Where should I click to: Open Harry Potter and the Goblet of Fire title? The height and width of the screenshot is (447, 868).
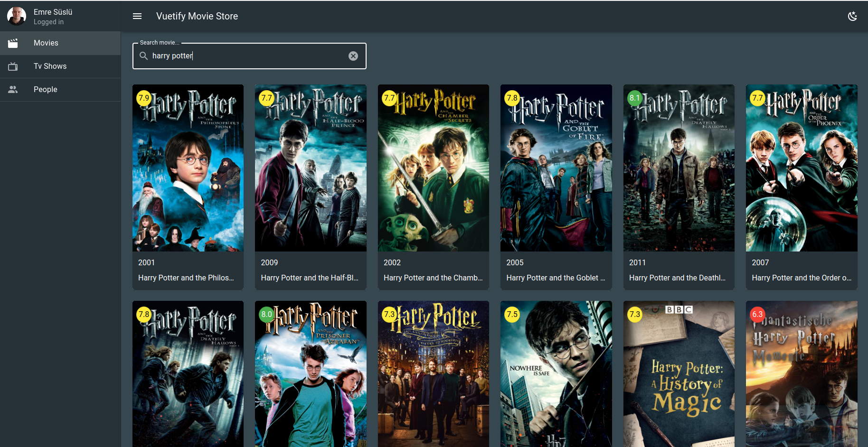556,278
